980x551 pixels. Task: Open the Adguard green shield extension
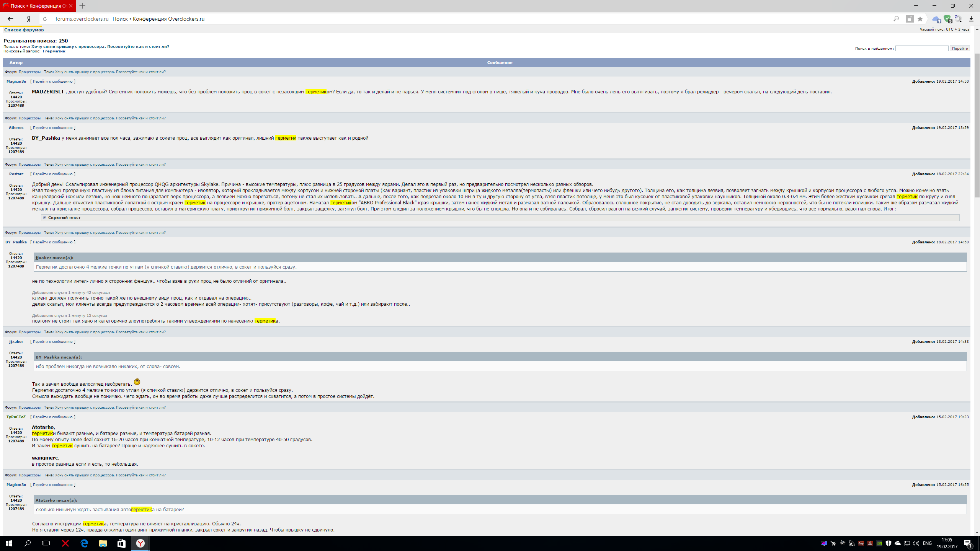click(947, 19)
